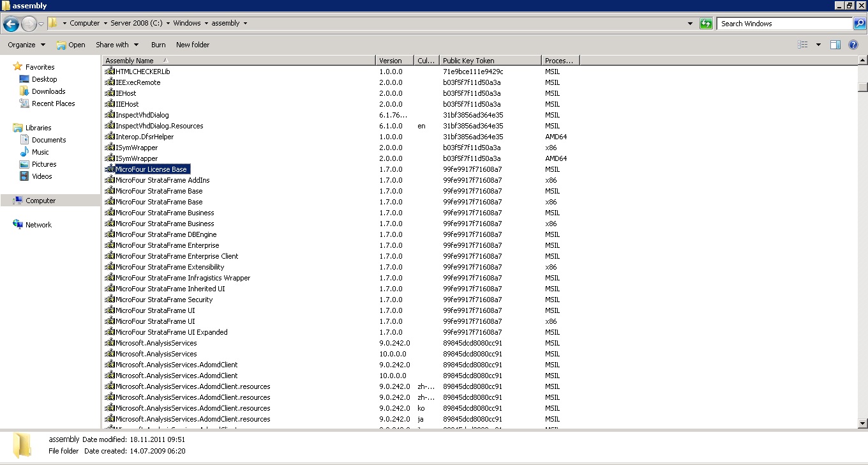
Task: Select MicroFour StrataFrame Security assembly
Action: (x=163, y=300)
